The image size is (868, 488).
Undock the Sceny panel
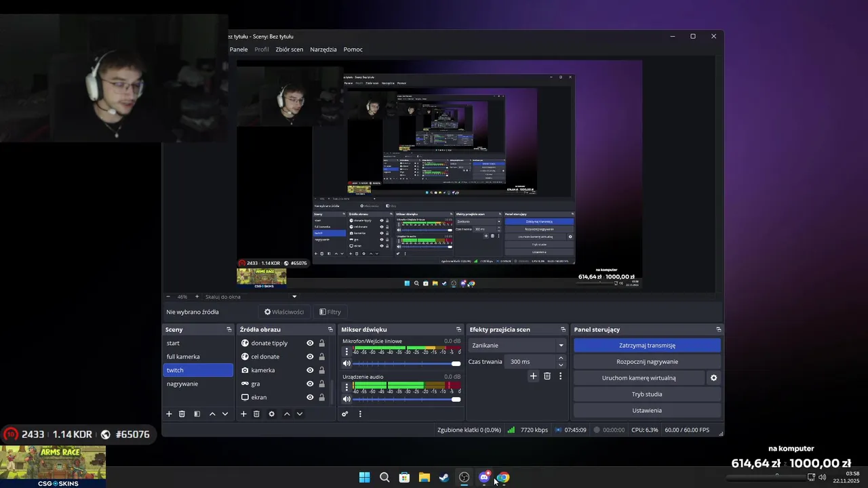(x=229, y=329)
